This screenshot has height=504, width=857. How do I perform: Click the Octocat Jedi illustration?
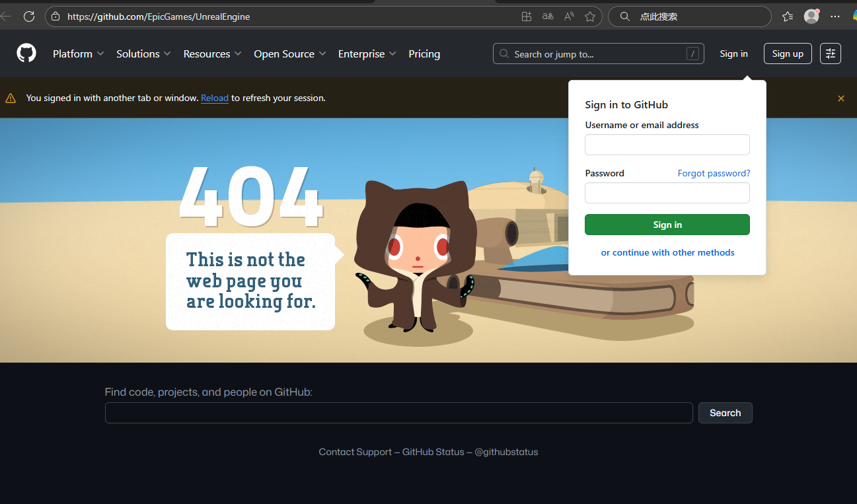point(415,255)
